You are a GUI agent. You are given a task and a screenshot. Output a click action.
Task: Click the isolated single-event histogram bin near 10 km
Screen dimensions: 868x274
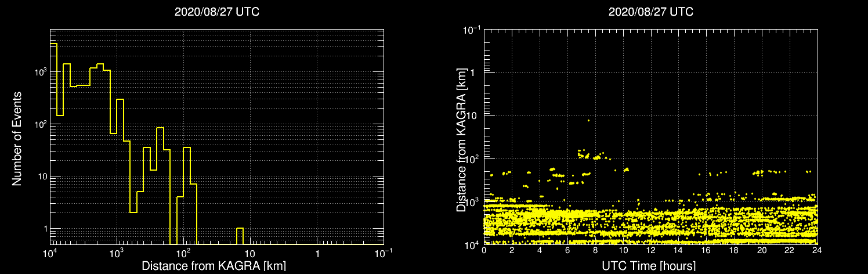tap(240, 236)
